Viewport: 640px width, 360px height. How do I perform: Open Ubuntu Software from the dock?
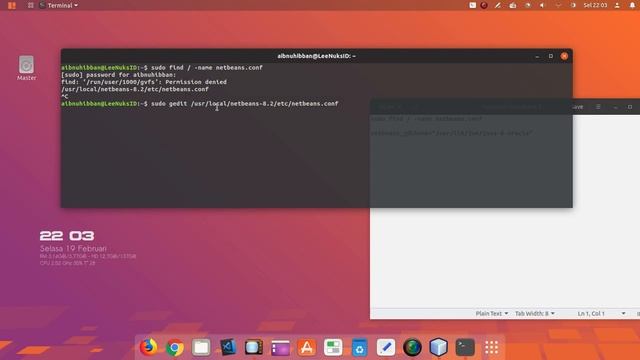pyautogui.click(x=307, y=347)
